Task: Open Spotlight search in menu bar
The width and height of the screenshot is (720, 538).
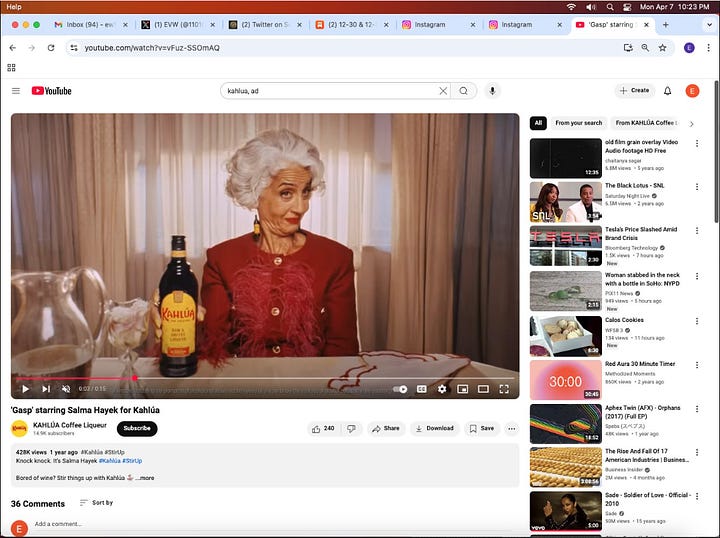Action: [x=610, y=7]
